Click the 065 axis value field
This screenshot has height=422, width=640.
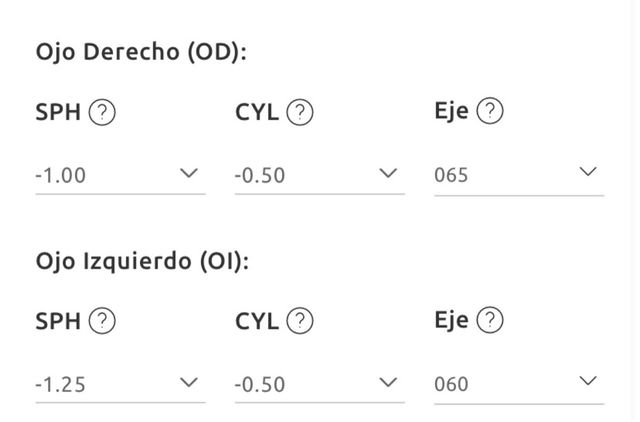452,175
